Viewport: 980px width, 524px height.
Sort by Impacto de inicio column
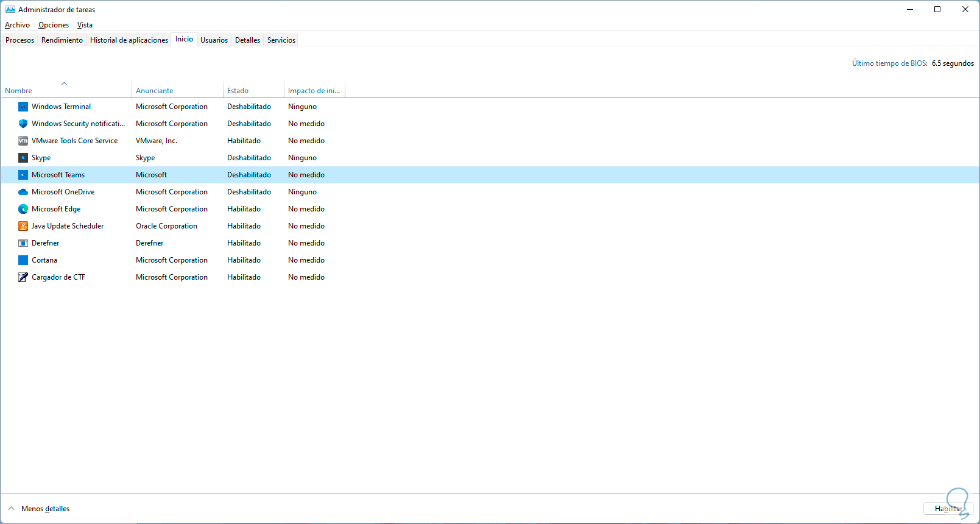(314, 90)
